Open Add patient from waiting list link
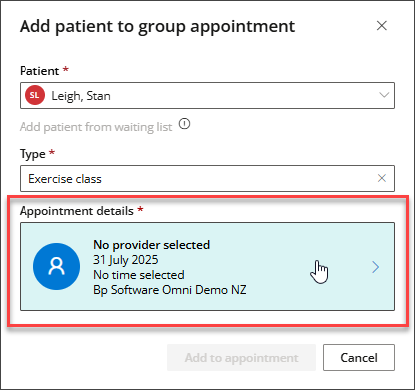Screen dimensions: 415x390 point(96,127)
